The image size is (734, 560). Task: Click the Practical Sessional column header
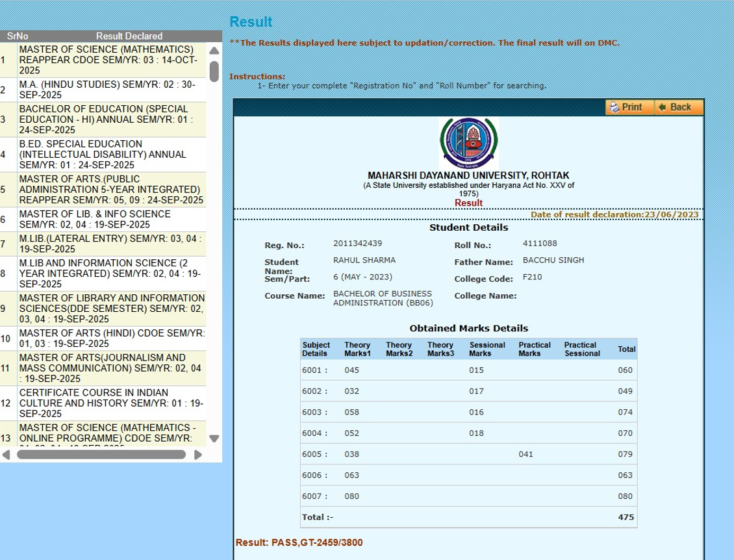click(582, 349)
